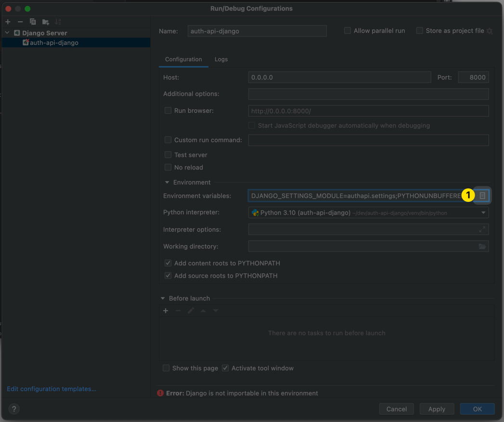Enable the Test server option
Viewport: 504px width, 422px height.
coord(168,155)
